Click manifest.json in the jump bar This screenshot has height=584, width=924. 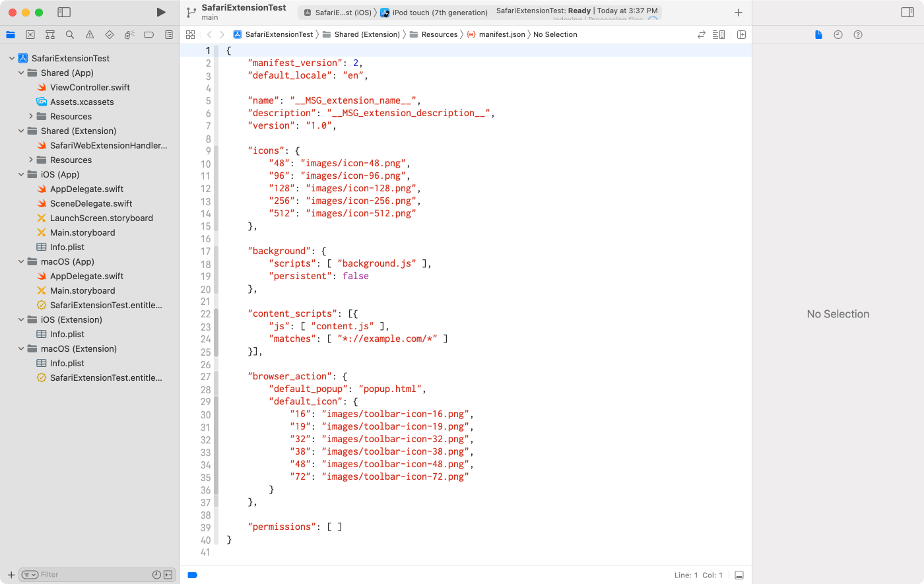pyautogui.click(x=496, y=34)
